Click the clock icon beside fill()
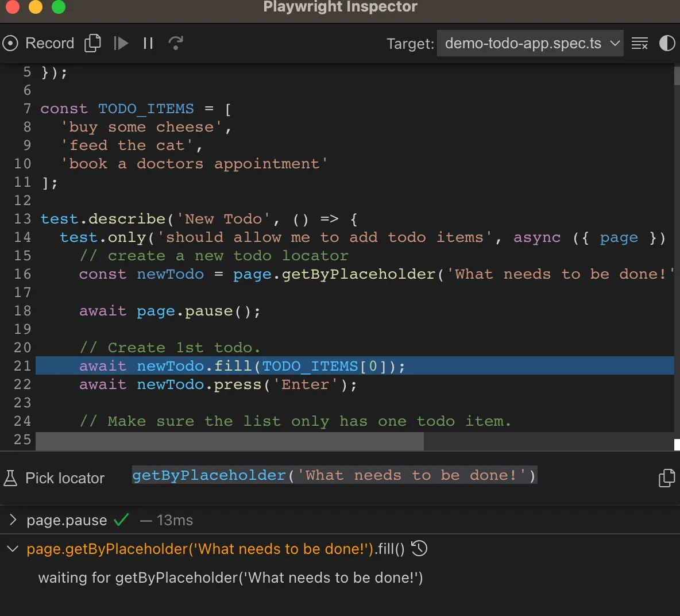This screenshot has height=616, width=680. (x=419, y=548)
